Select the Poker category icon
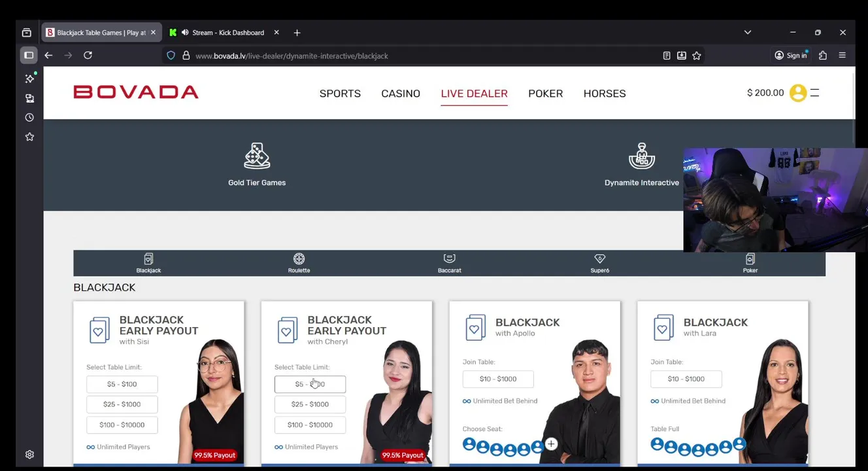Viewport: 868px width, 471px height. 750,259
